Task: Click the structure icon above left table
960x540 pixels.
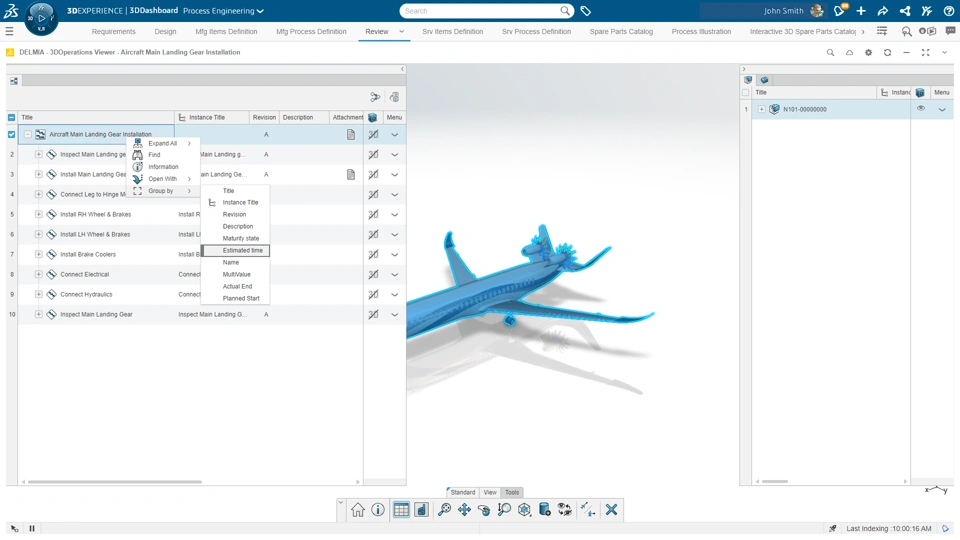Action: click(x=13, y=81)
